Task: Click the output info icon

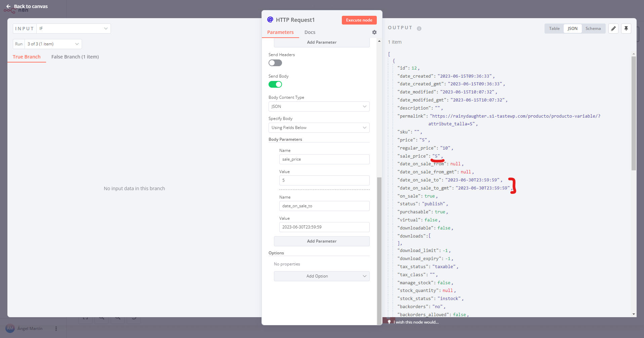Action: (x=419, y=29)
